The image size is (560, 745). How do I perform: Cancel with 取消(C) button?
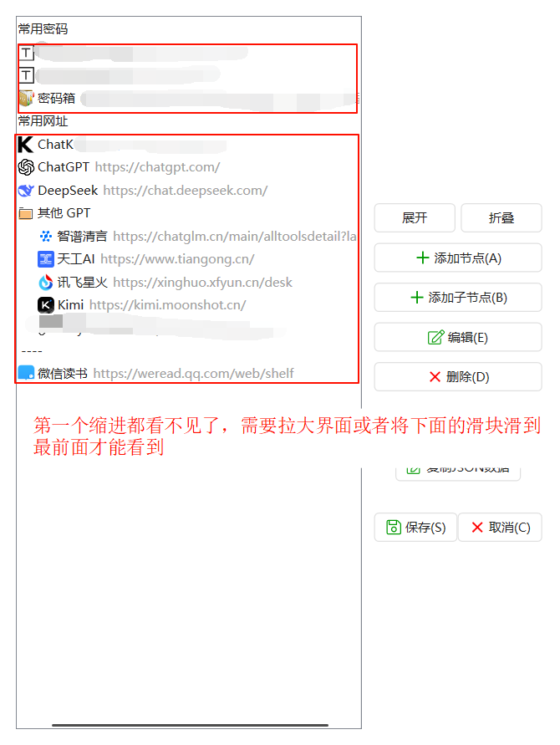pyautogui.click(x=500, y=528)
